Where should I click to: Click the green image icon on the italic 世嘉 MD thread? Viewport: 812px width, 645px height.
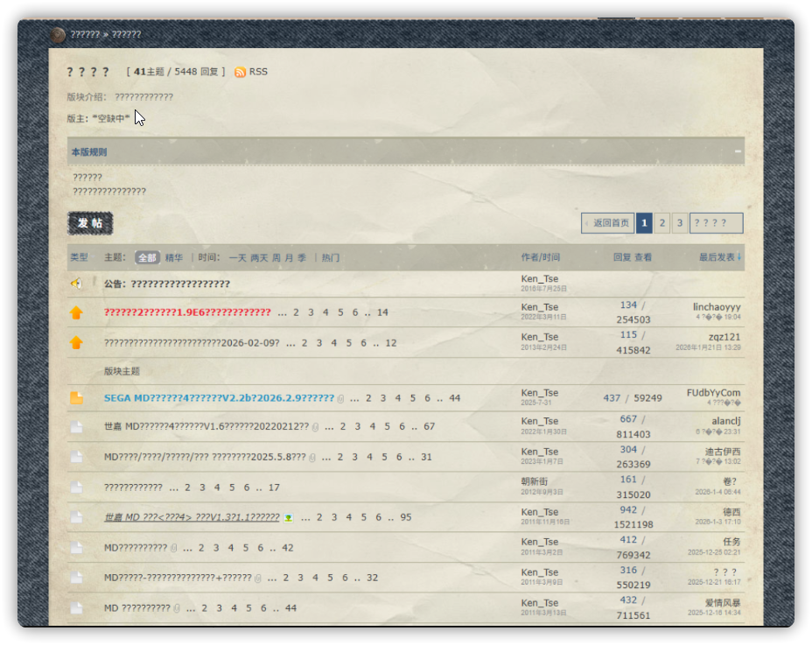[289, 518]
